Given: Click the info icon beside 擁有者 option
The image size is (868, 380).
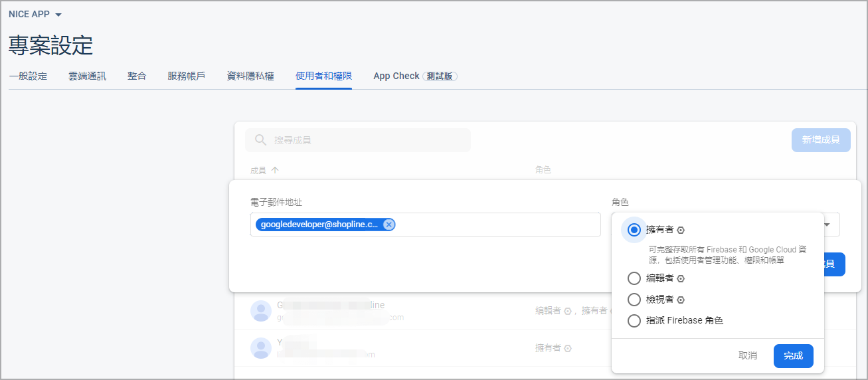Looking at the screenshot, I should click(681, 230).
